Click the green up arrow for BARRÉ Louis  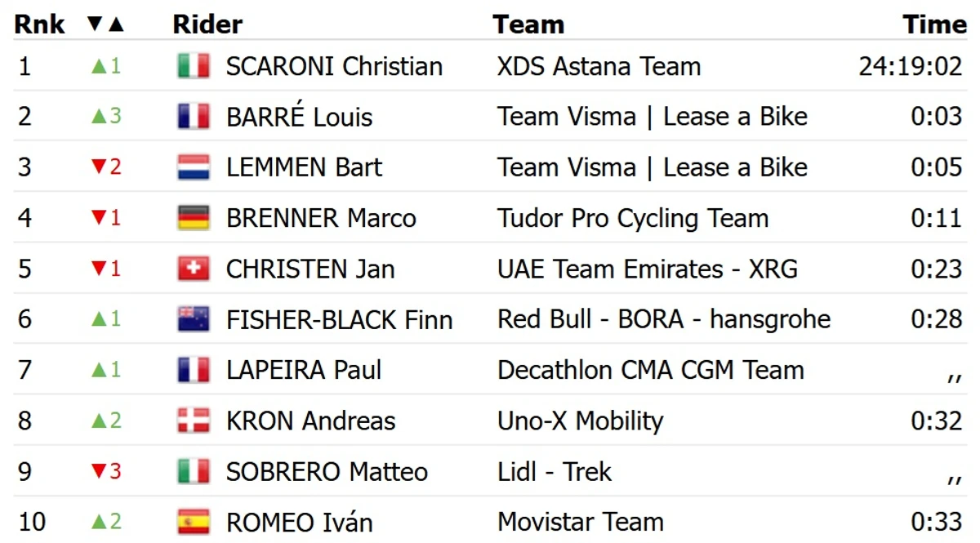click(99, 116)
